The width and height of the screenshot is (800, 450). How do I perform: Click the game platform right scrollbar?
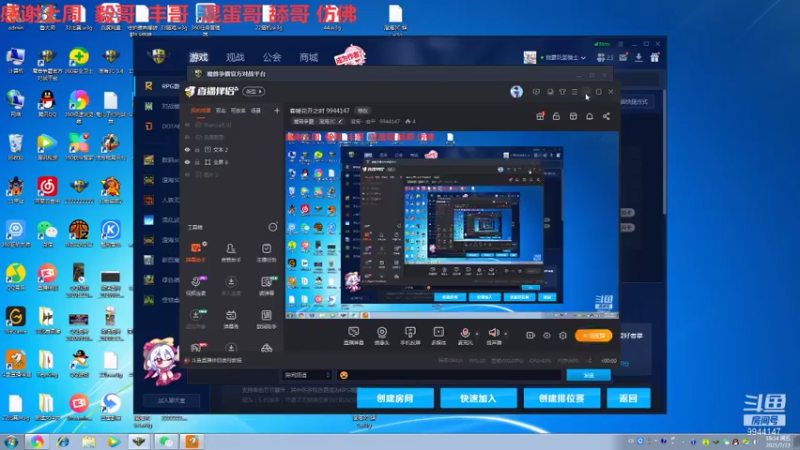point(664,152)
